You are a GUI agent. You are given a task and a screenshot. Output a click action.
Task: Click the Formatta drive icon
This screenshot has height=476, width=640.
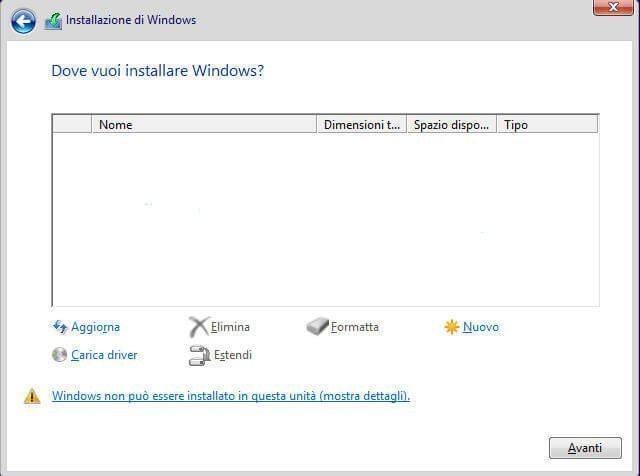pos(318,327)
